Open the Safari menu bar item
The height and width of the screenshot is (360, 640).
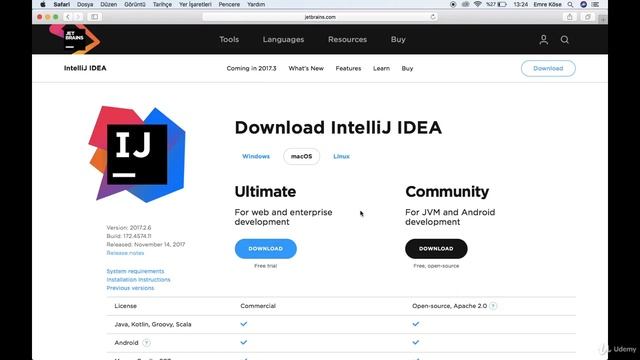coord(62,4)
